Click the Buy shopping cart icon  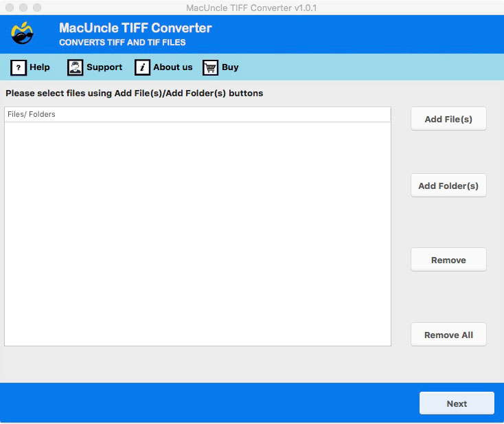click(210, 67)
